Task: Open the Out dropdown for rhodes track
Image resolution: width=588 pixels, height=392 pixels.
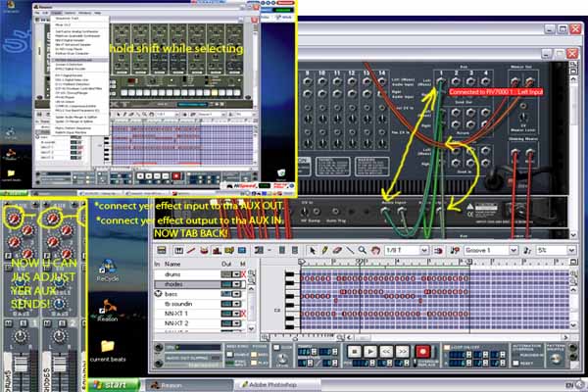Action: pyautogui.click(x=236, y=284)
